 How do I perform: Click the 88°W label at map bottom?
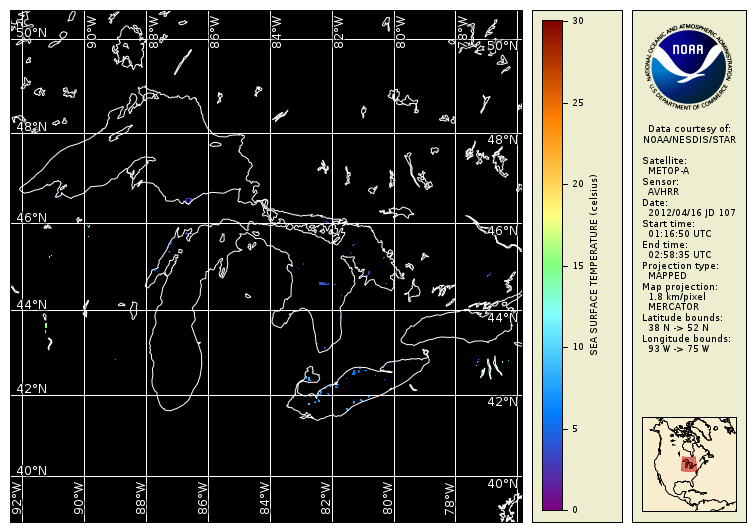[140, 499]
